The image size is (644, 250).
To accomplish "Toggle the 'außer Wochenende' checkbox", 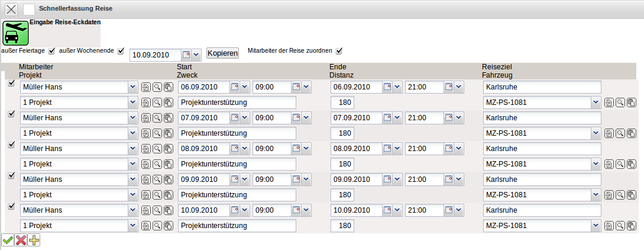I will [x=121, y=51].
